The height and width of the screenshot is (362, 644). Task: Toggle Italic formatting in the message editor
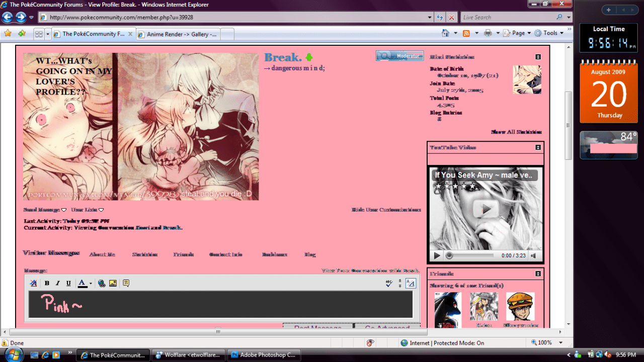tap(58, 283)
